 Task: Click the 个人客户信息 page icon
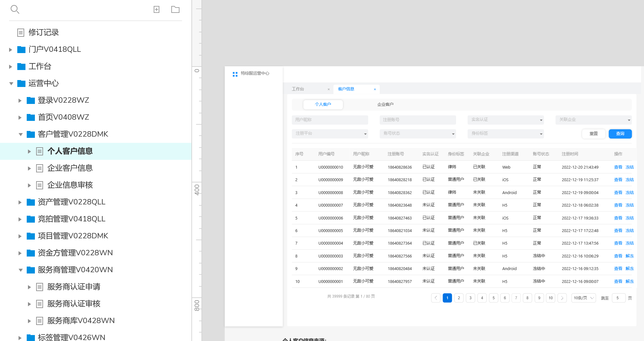tap(40, 151)
